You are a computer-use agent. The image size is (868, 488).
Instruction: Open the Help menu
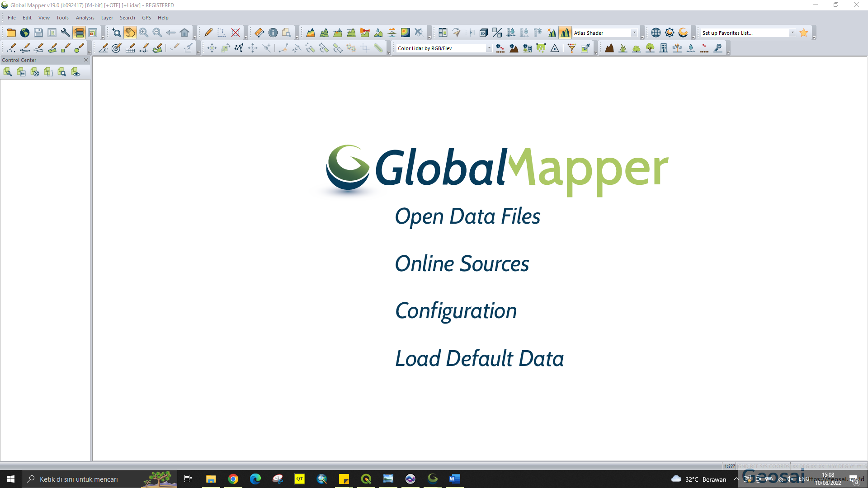click(x=163, y=18)
